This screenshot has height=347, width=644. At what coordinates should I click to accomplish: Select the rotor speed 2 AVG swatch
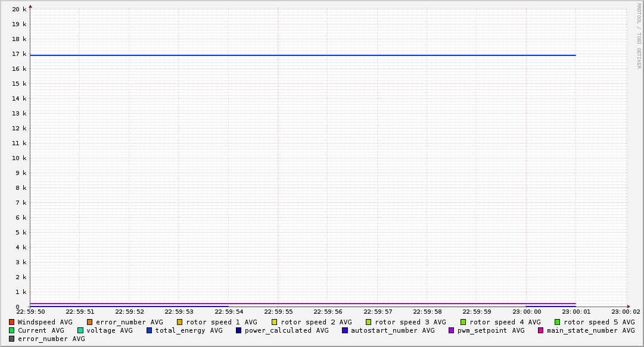click(x=275, y=322)
